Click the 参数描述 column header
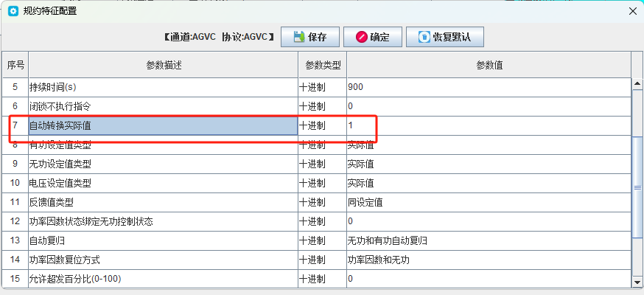The width and height of the screenshot is (644, 295). (164, 65)
